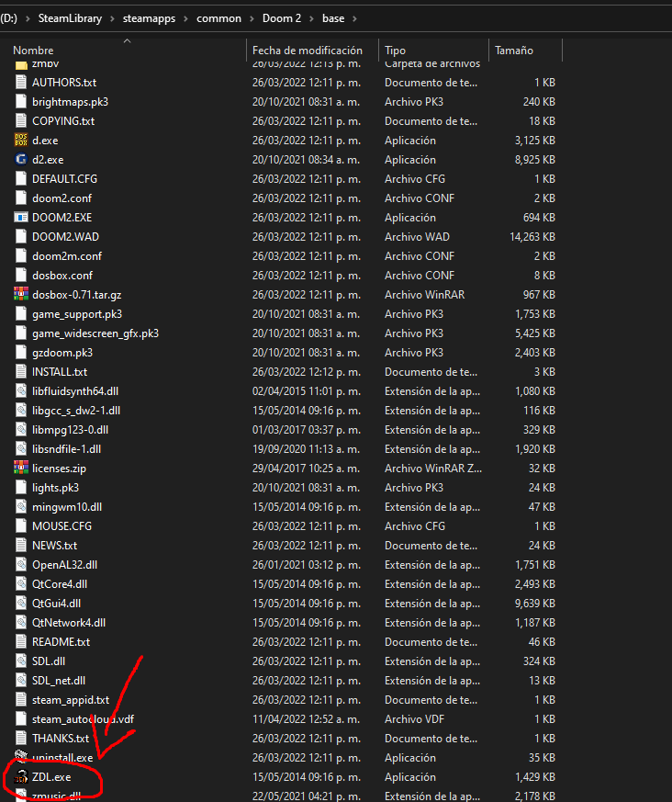Screen dimensions: 672x802
Task: Click the base breadcrumb segment
Action: click(333, 18)
